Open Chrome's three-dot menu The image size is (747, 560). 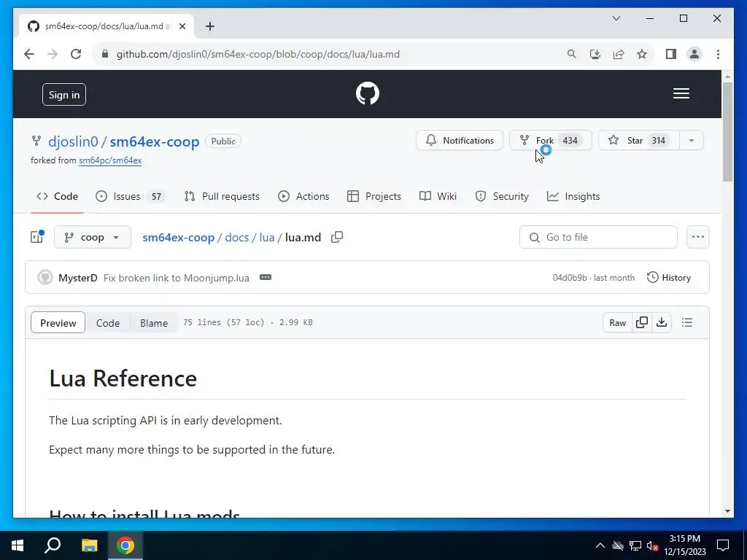point(718,54)
